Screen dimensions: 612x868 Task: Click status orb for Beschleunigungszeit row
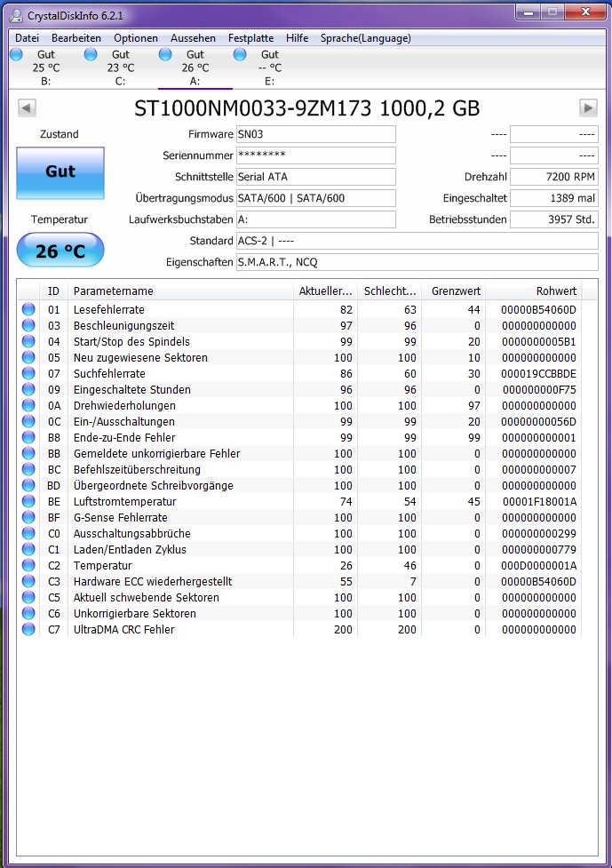(28, 325)
